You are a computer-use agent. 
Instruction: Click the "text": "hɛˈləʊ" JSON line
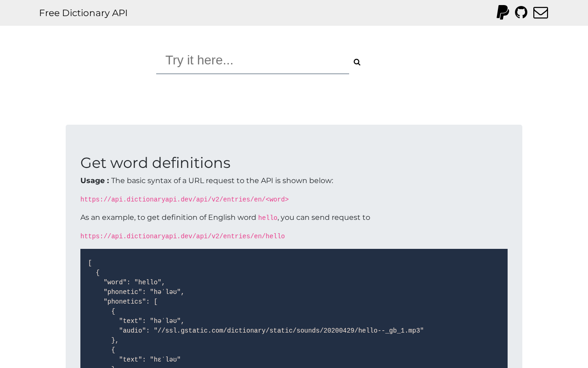click(x=150, y=360)
